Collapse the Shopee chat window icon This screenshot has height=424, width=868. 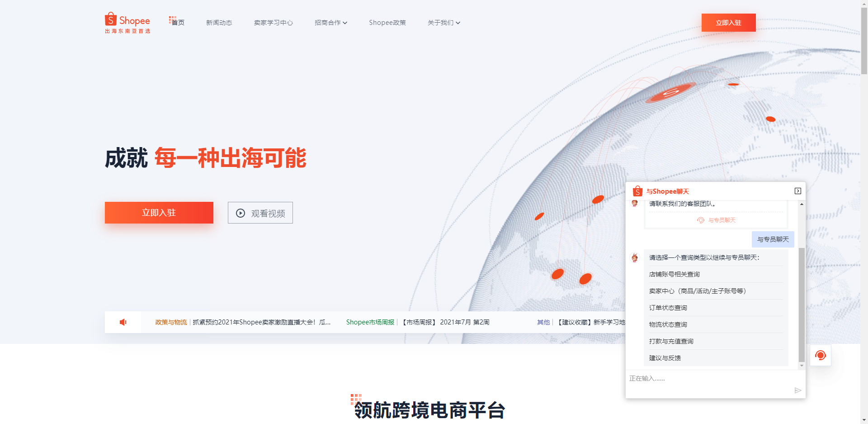[x=798, y=191]
